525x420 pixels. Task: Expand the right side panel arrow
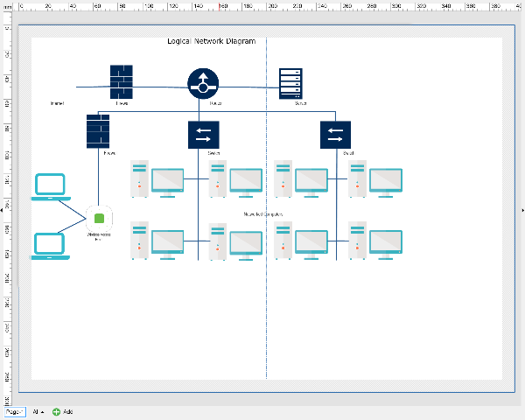pos(523,210)
